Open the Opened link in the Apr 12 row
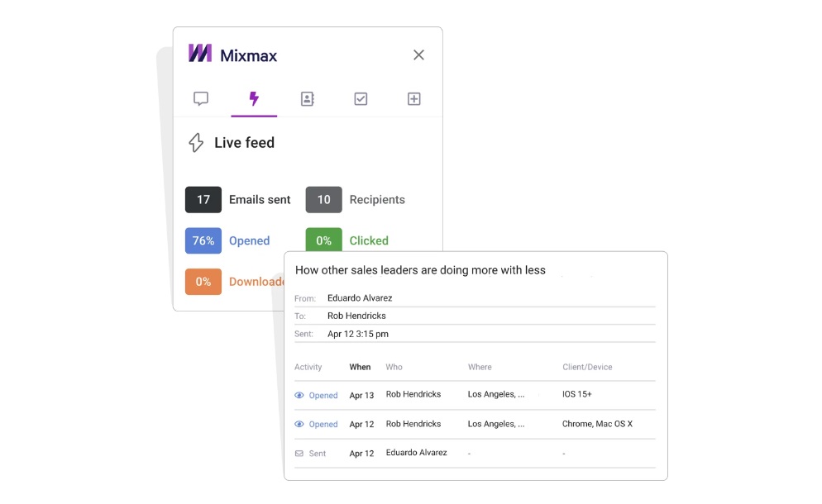 (322, 424)
